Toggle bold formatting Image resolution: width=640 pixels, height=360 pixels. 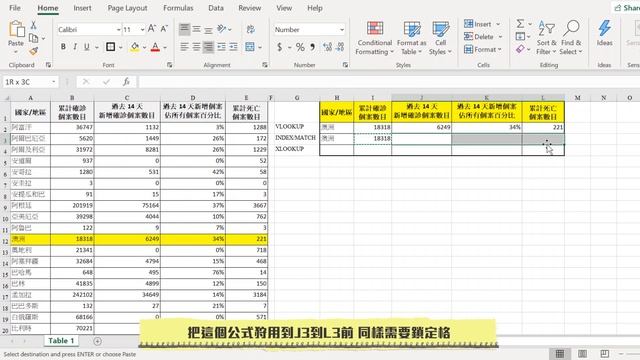pos(63,47)
